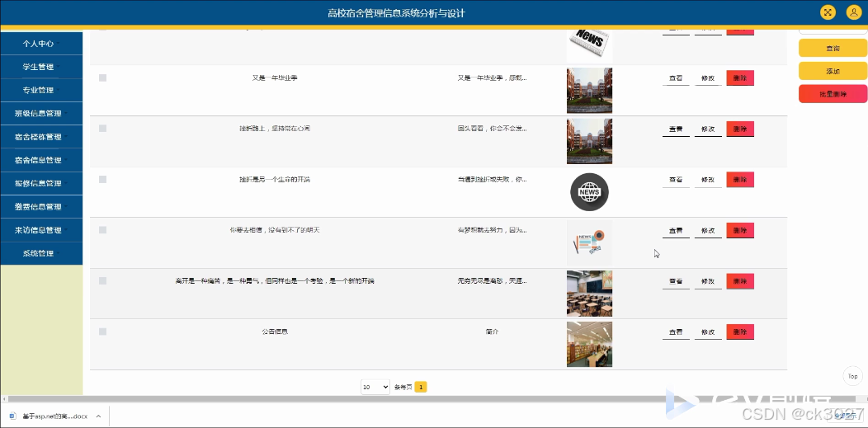Screen dimensions: 868x428
Task: Click 查看 for 又是一年毕业季
Action: tap(676, 78)
